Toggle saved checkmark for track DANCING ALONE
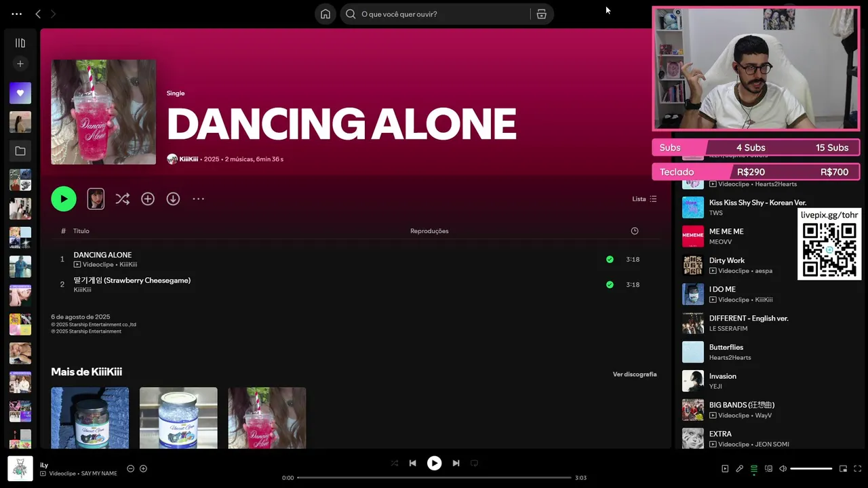The width and height of the screenshot is (868, 488). pos(610,260)
